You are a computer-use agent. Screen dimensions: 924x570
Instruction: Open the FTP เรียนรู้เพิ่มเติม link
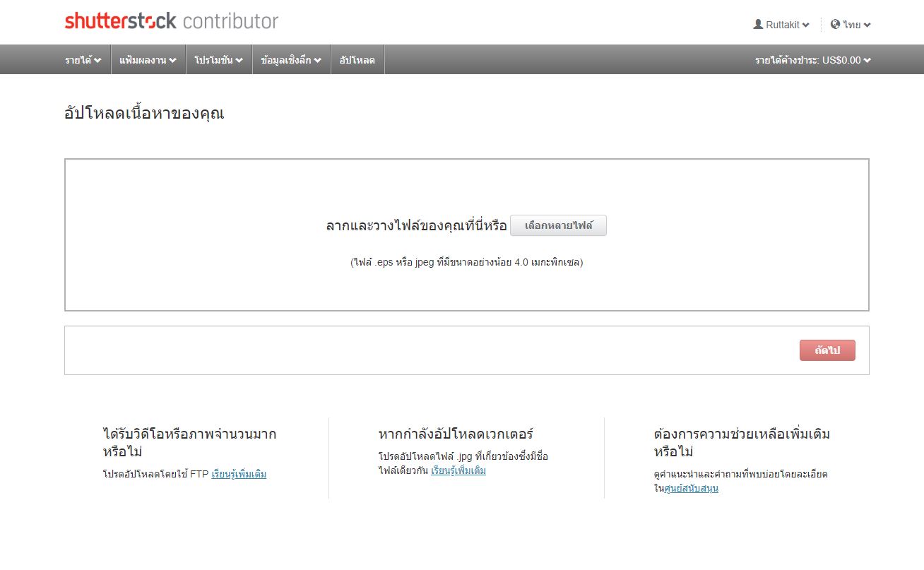pyautogui.click(x=239, y=475)
